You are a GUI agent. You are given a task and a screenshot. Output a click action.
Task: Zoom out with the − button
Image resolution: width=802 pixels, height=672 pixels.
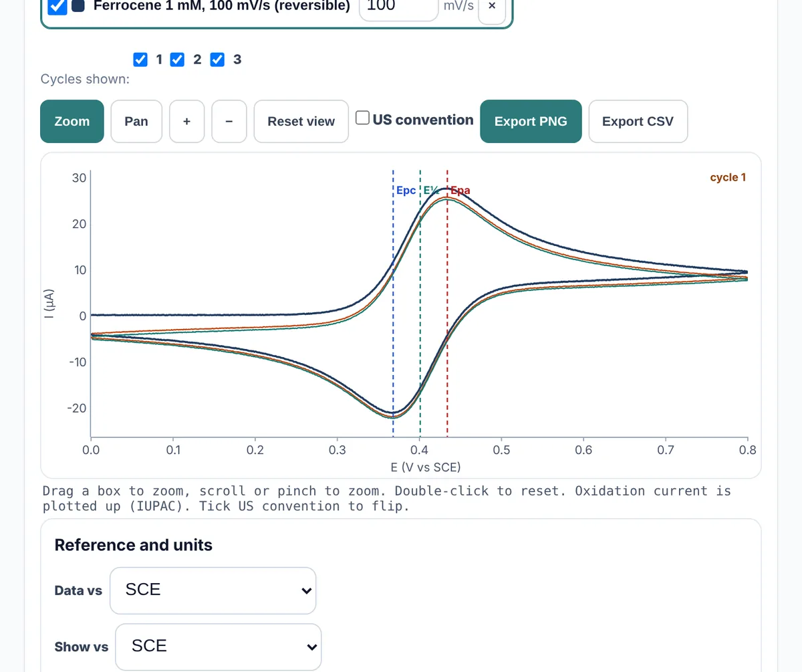tap(229, 121)
